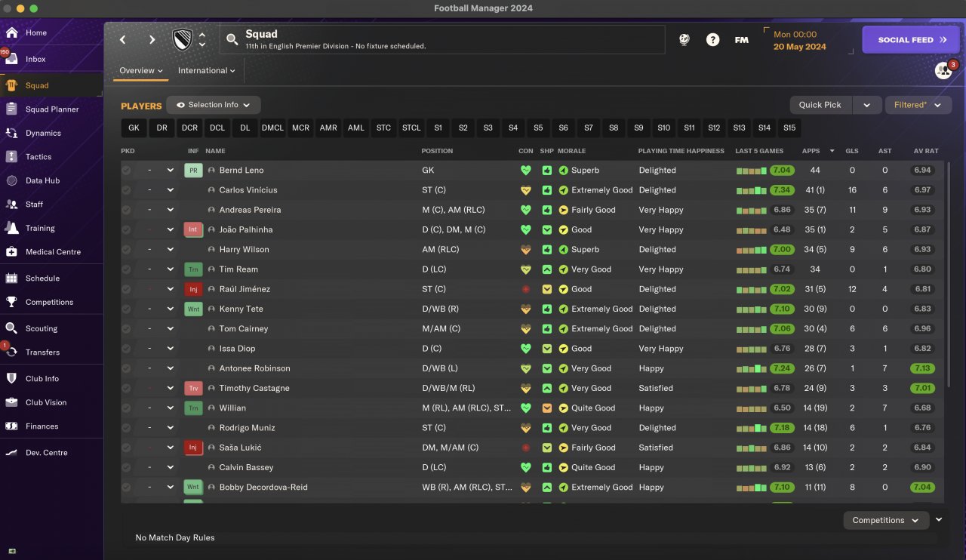Open the Competitions dropdown
Screen dimensions: 966x560
tap(885, 520)
